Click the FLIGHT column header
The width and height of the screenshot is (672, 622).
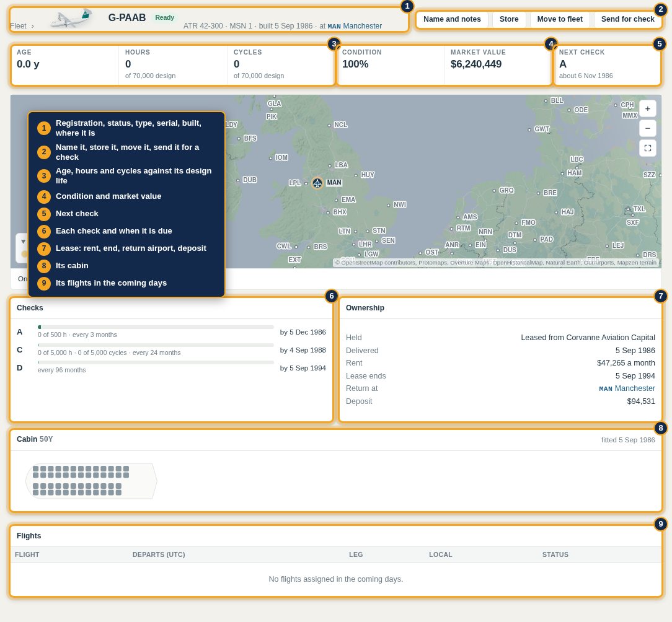coord(27,554)
